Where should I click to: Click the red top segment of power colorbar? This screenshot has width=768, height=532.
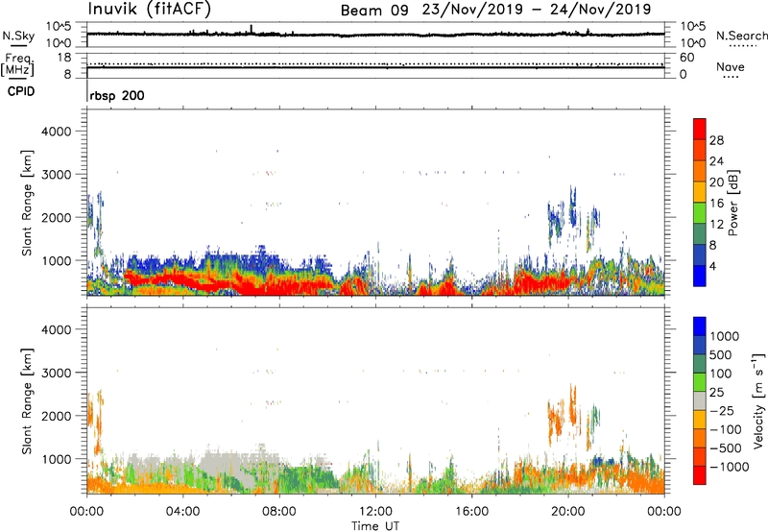[700, 129]
